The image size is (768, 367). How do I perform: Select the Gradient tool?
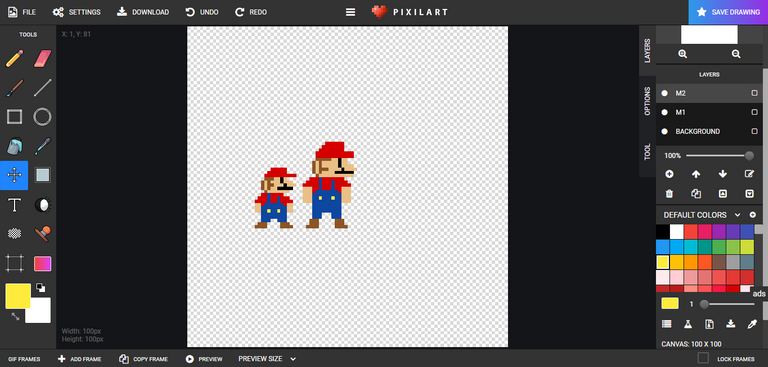(43, 264)
